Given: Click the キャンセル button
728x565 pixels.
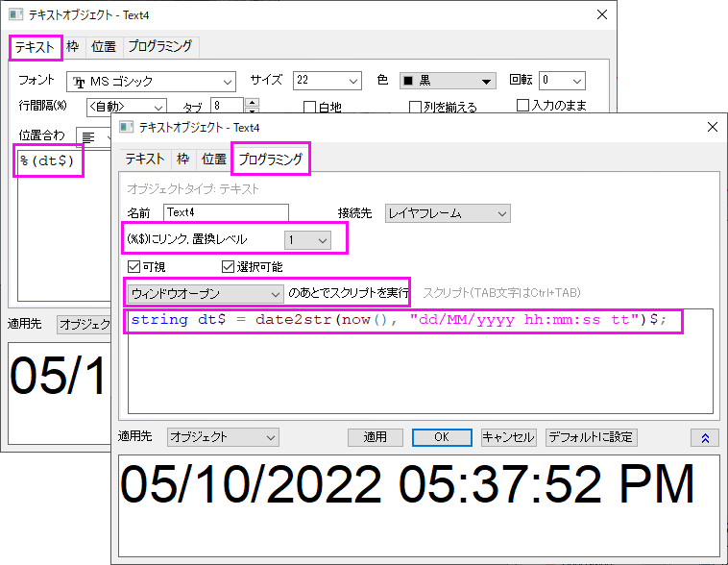Looking at the screenshot, I should click(x=508, y=437).
